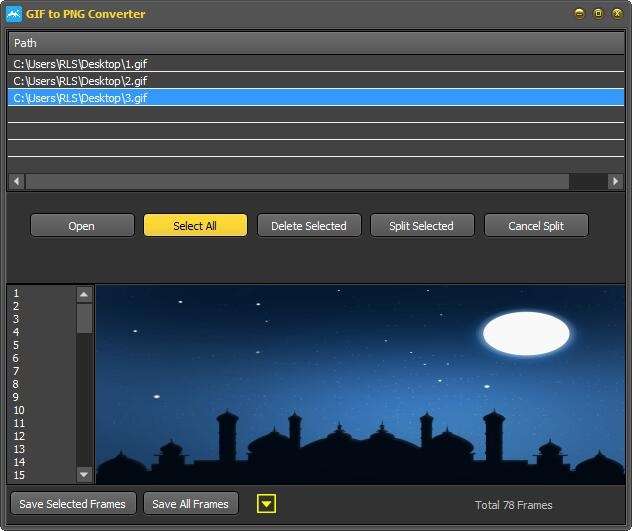Screen dimensions: 632x531
Task: Select frame 1 in the frame list
Action: point(42,293)
